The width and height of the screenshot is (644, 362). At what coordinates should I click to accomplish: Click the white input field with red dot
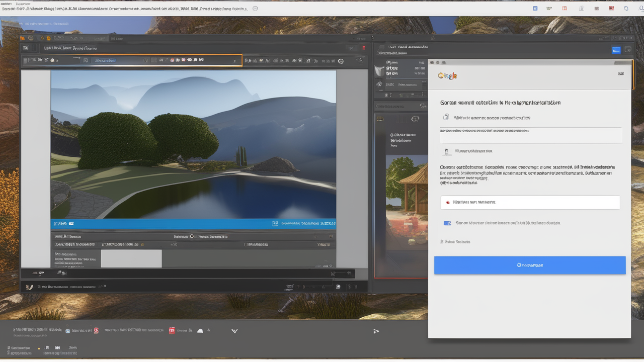click(x=530, y=202)
